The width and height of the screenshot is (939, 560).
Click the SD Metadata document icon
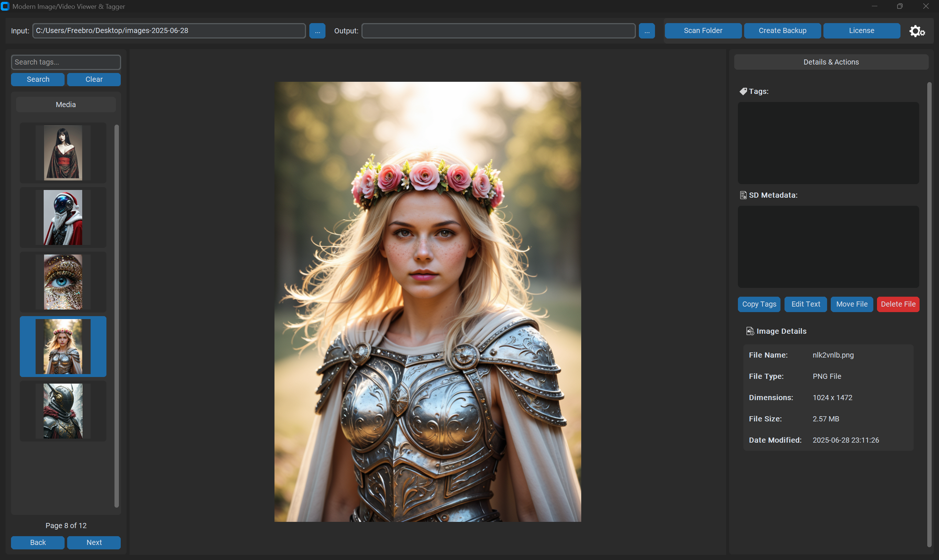743,195
